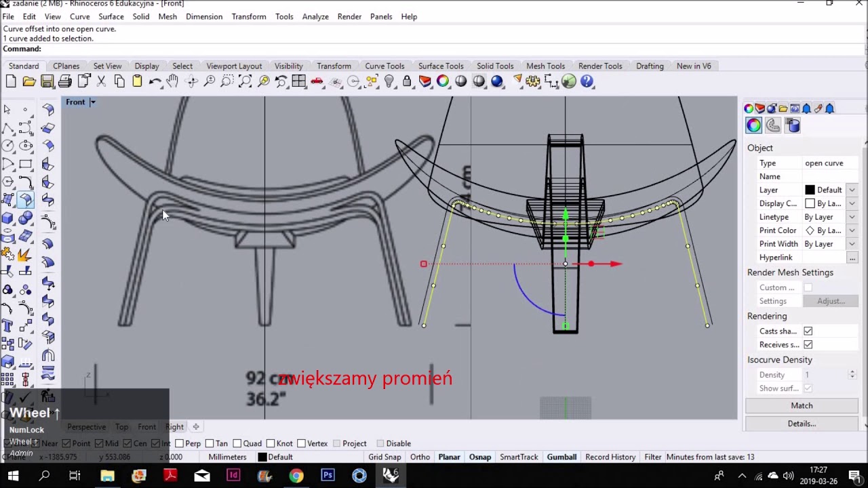The width and height of the screenshot is (868, 488).
Task: Toggle the Mid osnap checkbox
Action: tap(99, 443)
